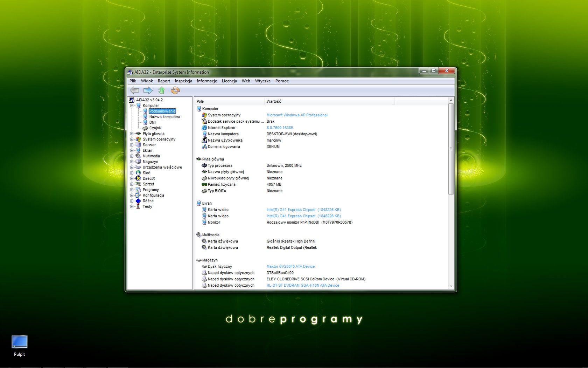Click the Płyta główna tree icon

pyautogui.click(x=138, y=134)
